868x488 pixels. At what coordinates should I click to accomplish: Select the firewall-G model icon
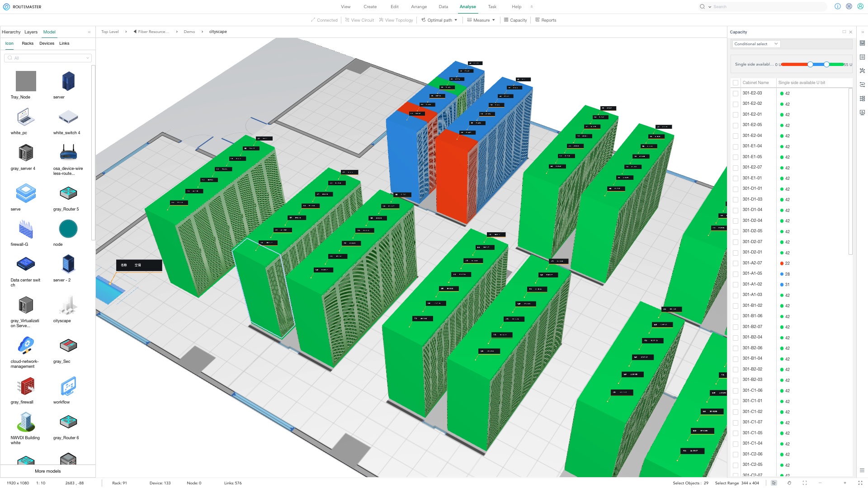click(x=26, y=230)
